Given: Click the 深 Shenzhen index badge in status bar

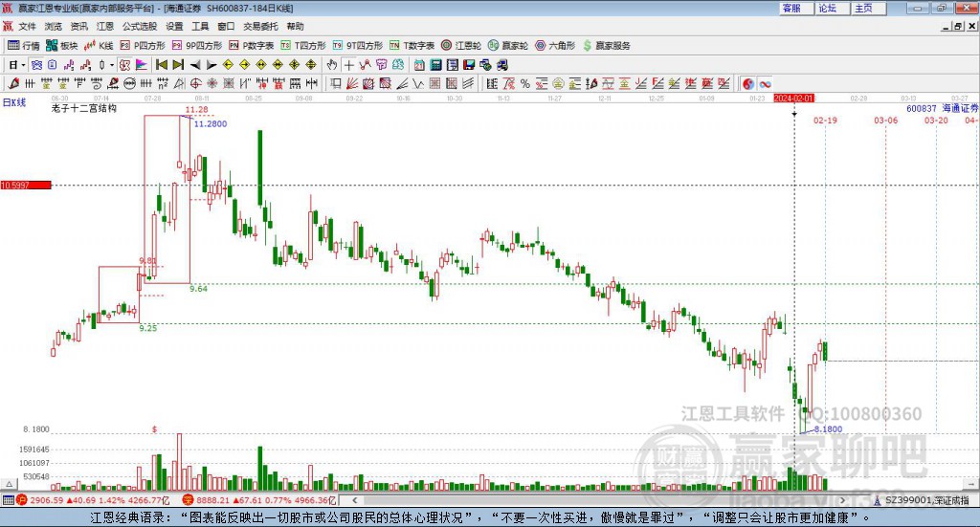Looking at the screenshot, I should pyautogui.click(x=188, y=500).
